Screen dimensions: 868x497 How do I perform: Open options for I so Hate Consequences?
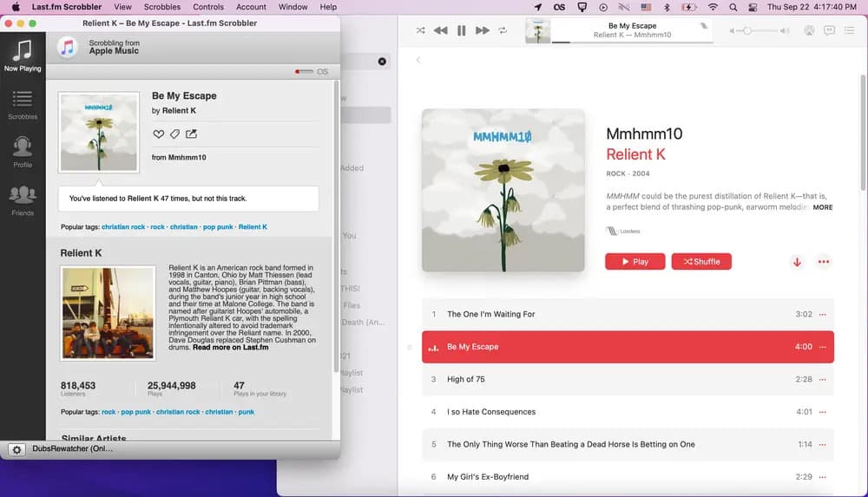coord(823,412)
